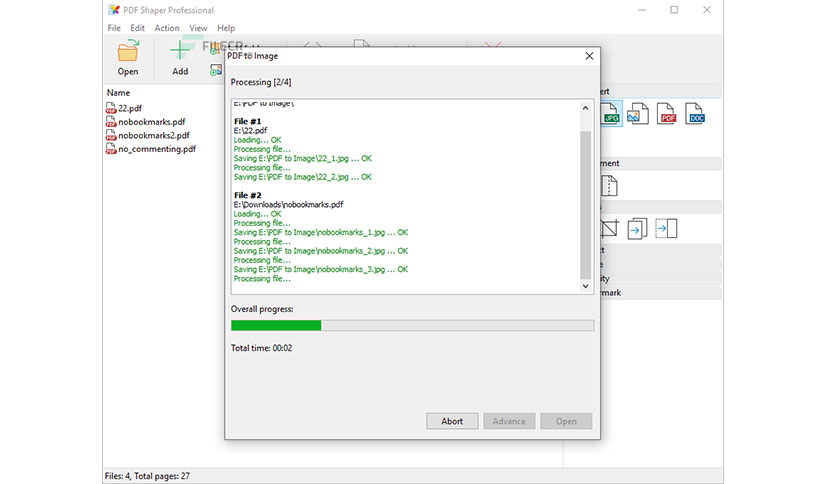
Task: Close the PDF to Image dialog
Action: (589, 56)
